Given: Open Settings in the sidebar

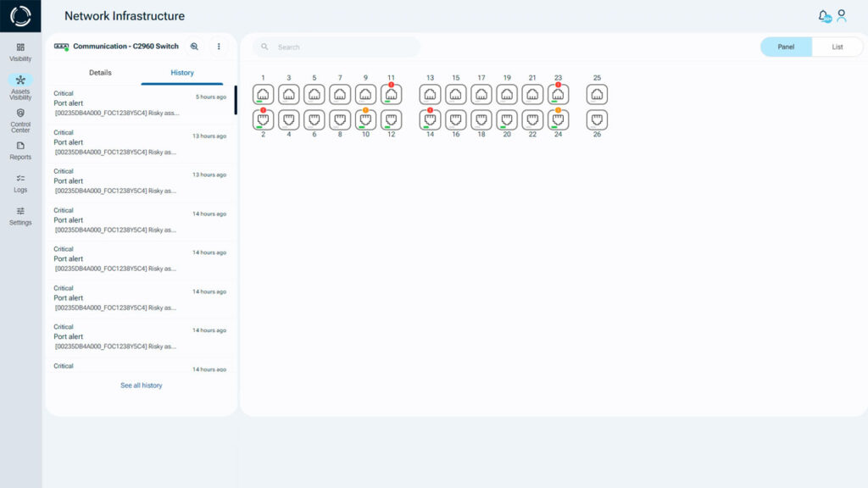Looking at the screenshot, I should click(x=20, y=215).
